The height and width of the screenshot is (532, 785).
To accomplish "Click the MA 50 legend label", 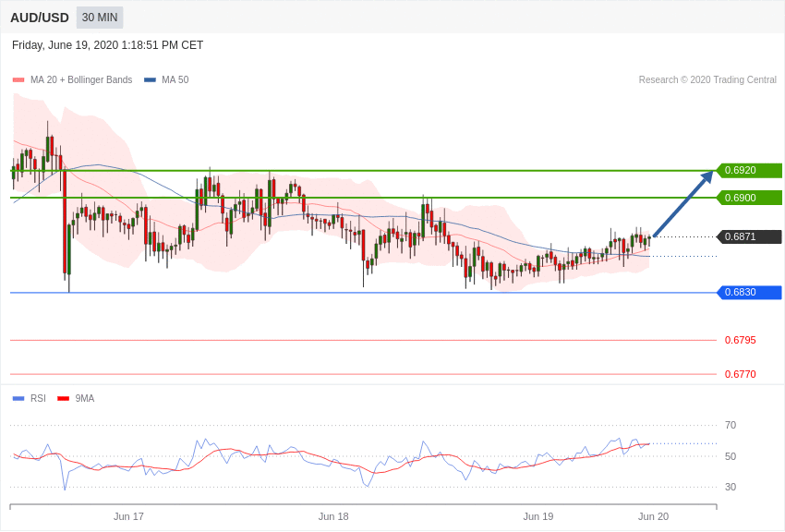I will (x=175, y=79).
